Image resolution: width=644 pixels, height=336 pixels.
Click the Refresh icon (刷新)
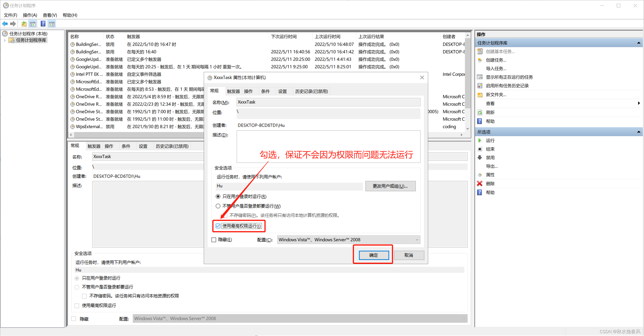coord(480,112)
